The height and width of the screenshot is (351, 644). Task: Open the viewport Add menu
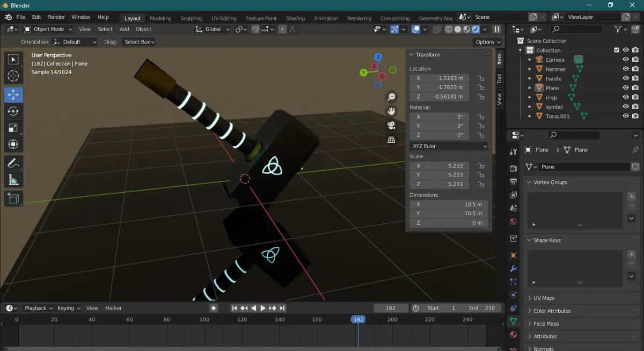(x=124, y=29)
